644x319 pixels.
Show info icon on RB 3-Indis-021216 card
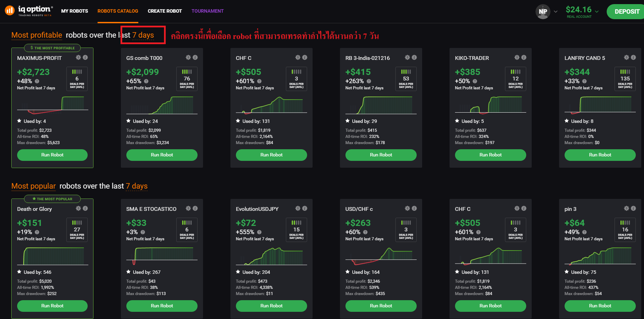coord(414,58)
